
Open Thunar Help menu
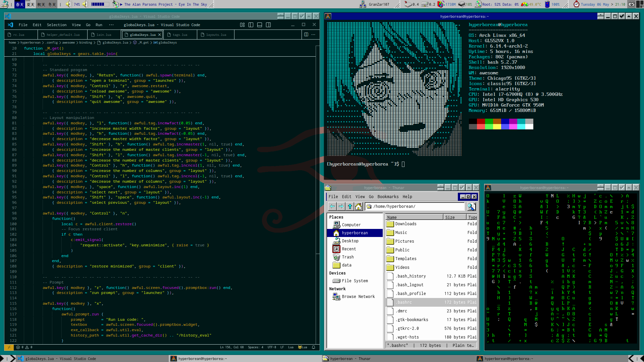(408, 197)
